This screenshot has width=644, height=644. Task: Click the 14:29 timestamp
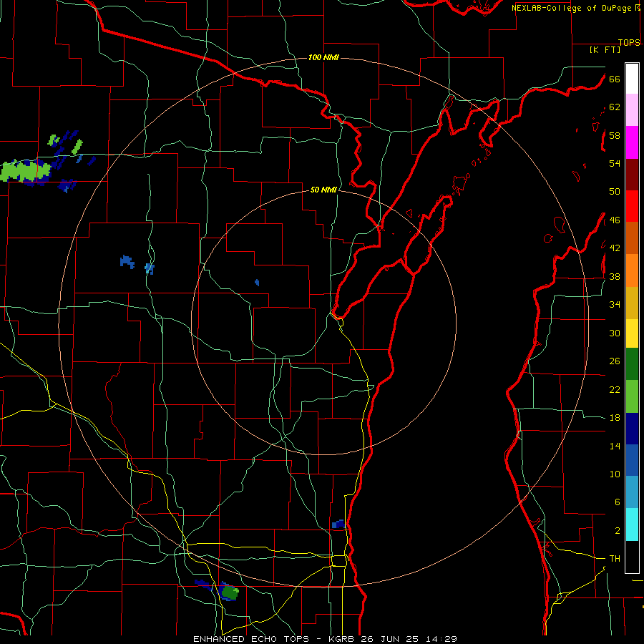click(440, 639)
